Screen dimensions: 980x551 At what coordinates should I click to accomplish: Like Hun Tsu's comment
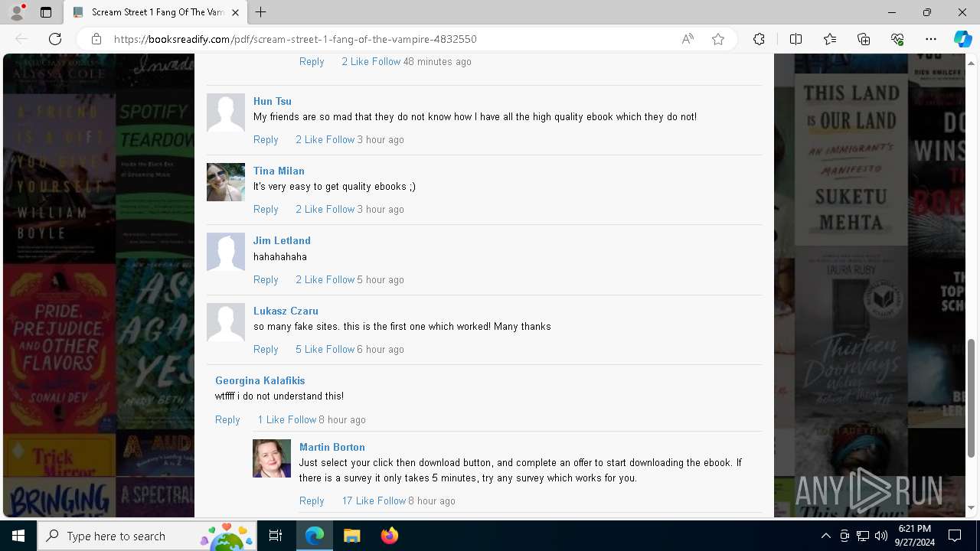point(309,139)
